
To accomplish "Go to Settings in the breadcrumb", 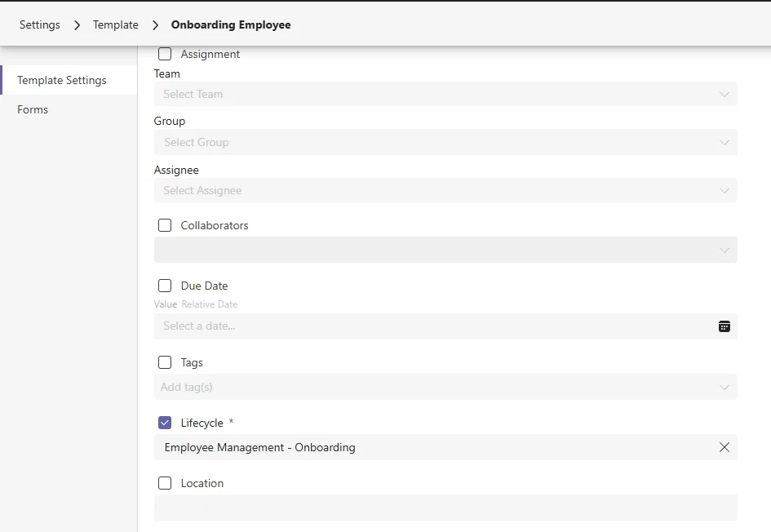I will 40,24.
